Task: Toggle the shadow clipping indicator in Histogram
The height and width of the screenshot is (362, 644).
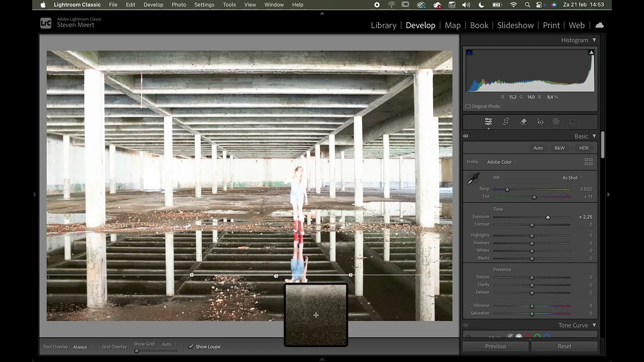Action: click(469, 52)
